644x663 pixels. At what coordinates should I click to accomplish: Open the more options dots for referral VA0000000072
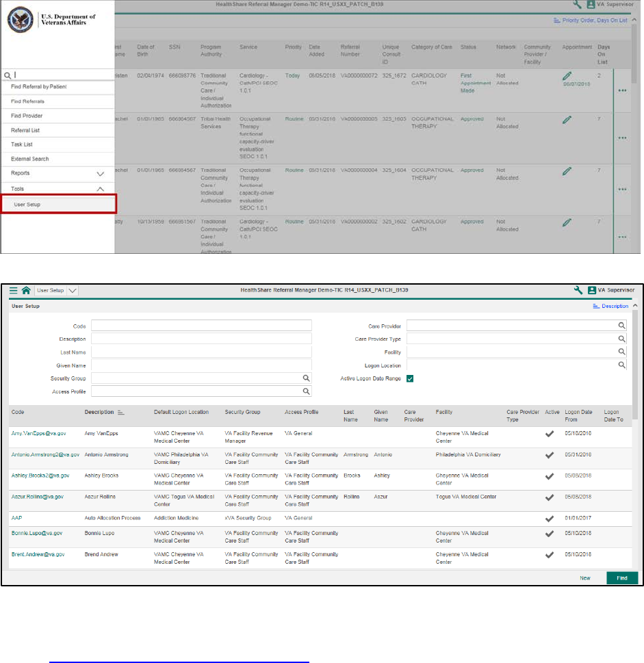tap(622, 90)
